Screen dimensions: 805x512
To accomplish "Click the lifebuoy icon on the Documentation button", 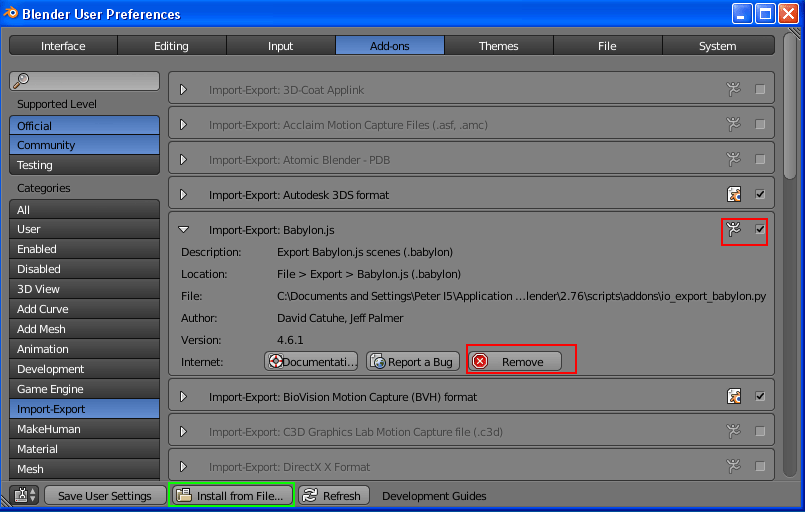I will tap(276, 362).
